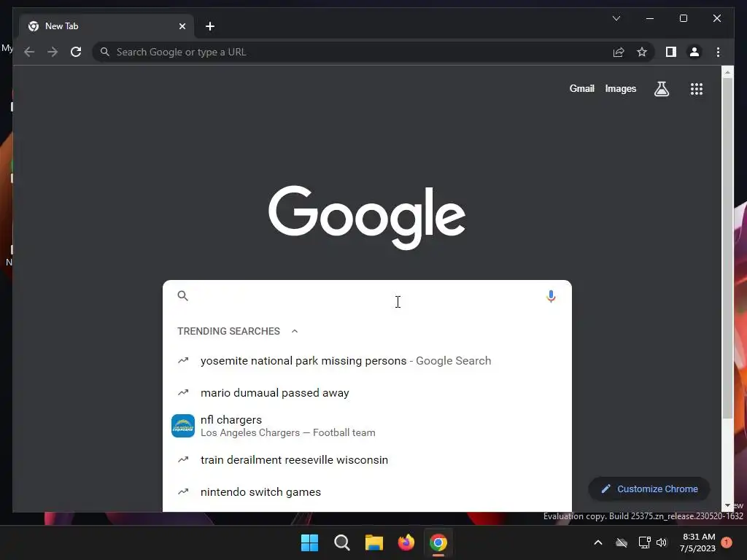Open the Windows Start menu

(309, 542)
